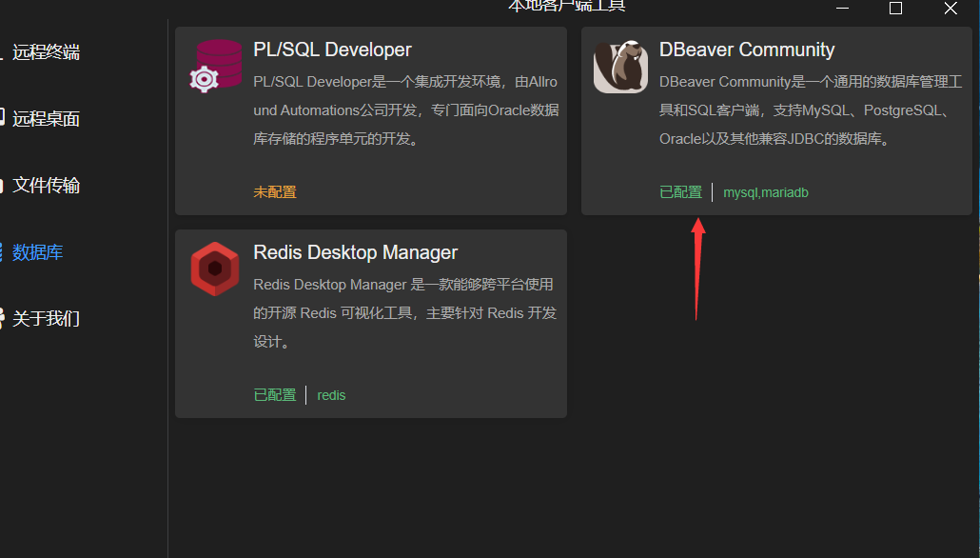This screenshot has height=558, width=980.
Task: Click 已配置 on Redis Desktop Manager
Action: tap(274, 395)
